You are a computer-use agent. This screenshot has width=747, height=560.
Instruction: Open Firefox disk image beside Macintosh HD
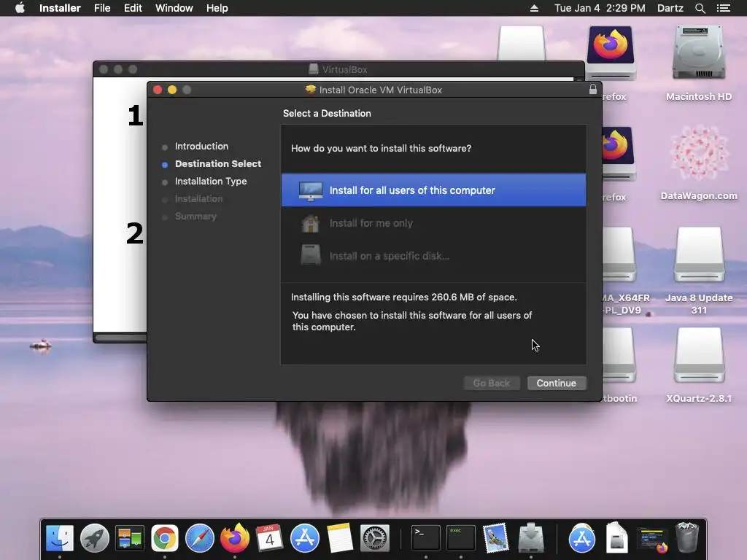(611, 52)
